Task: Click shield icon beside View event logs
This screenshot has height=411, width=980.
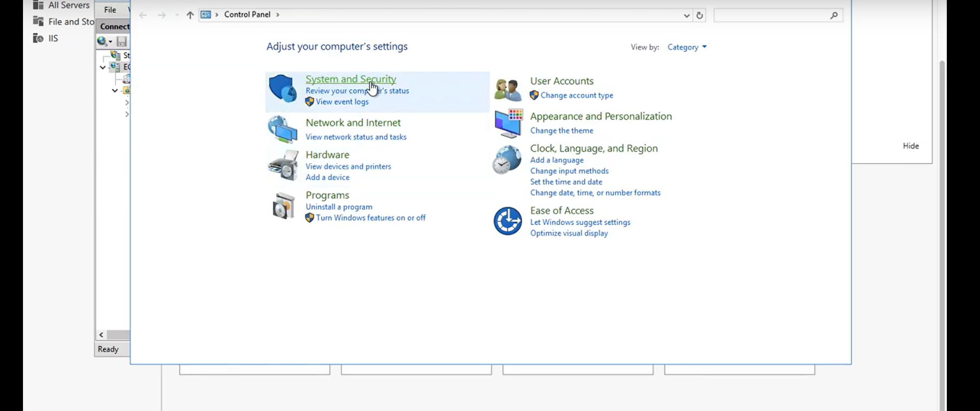Action: pos(310,102)
